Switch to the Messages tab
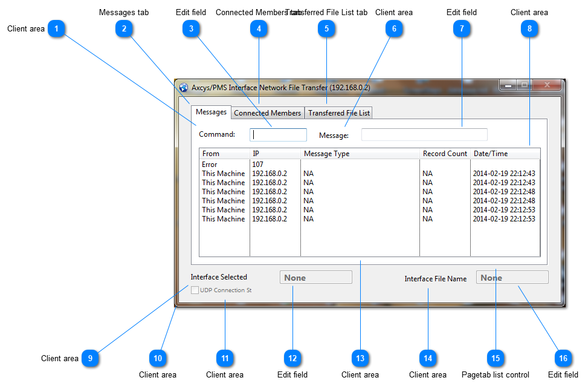 click(211, 113)
